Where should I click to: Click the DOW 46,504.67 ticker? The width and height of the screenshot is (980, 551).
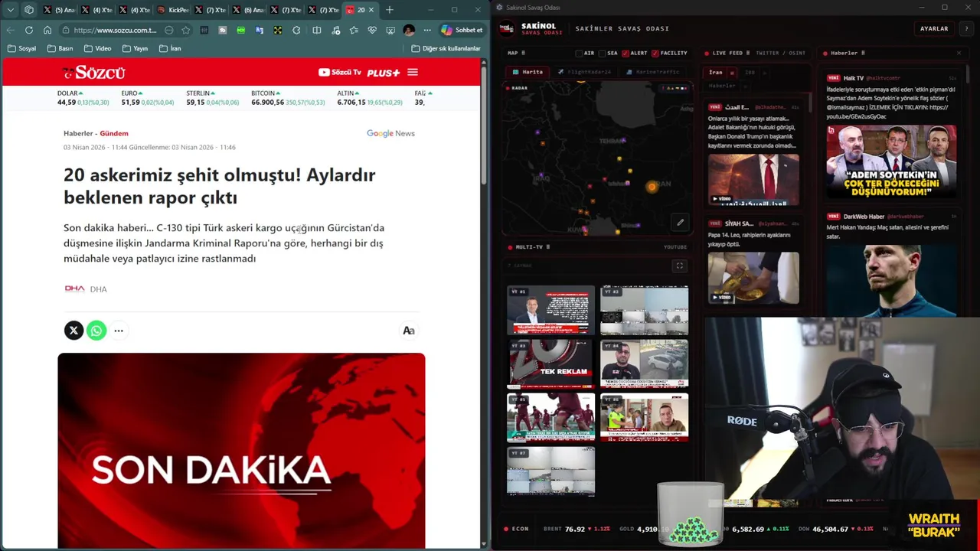point(835,529)
